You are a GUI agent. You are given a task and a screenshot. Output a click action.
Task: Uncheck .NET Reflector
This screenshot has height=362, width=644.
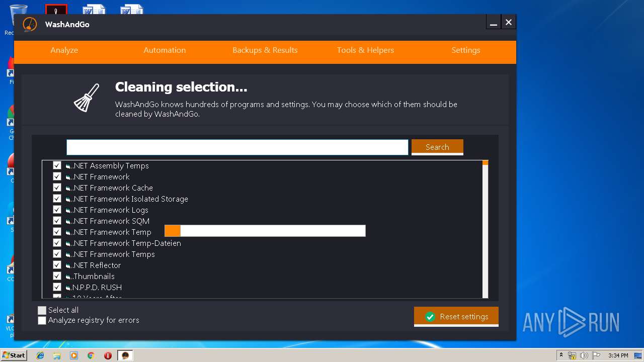(57, 265)
